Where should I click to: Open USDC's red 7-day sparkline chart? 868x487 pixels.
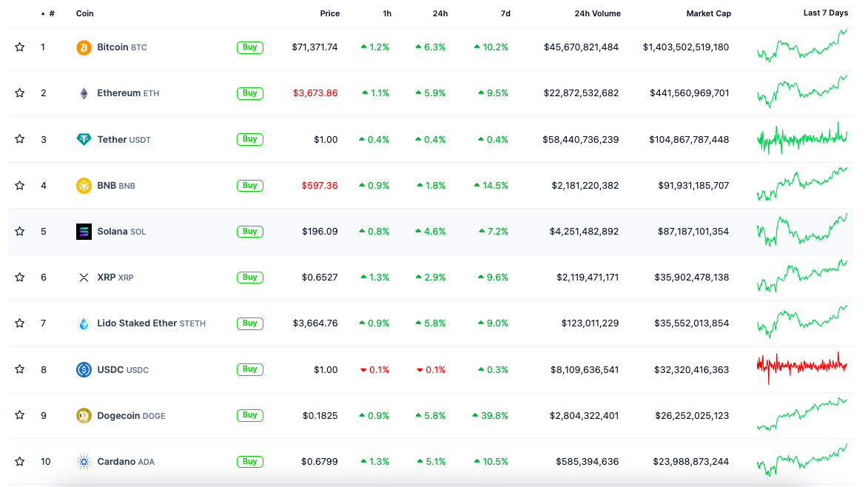801,366
